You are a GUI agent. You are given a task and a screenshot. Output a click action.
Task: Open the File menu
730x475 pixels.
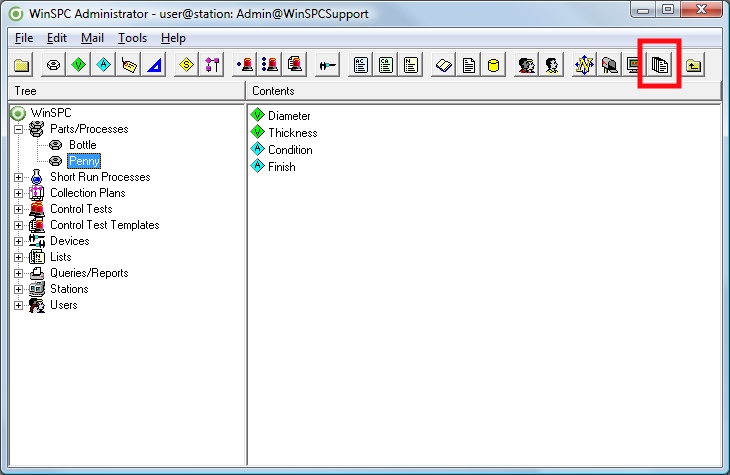(x=24, y=38)
